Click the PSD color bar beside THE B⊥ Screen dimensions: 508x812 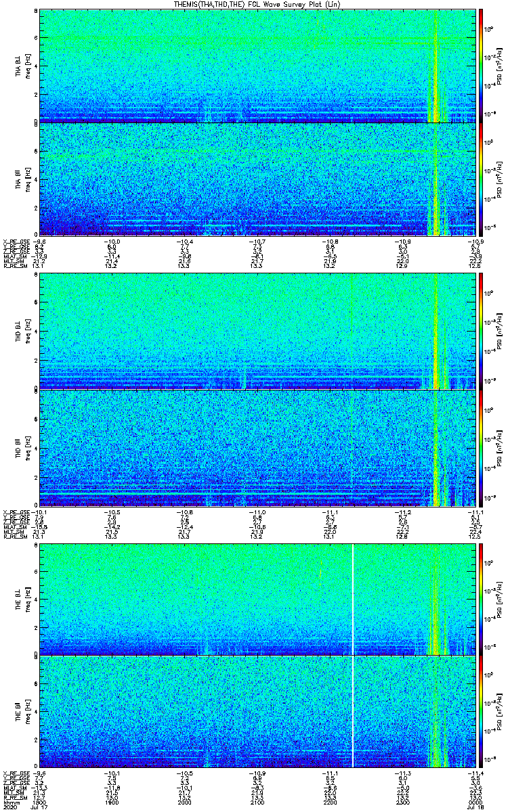[481, 598]
